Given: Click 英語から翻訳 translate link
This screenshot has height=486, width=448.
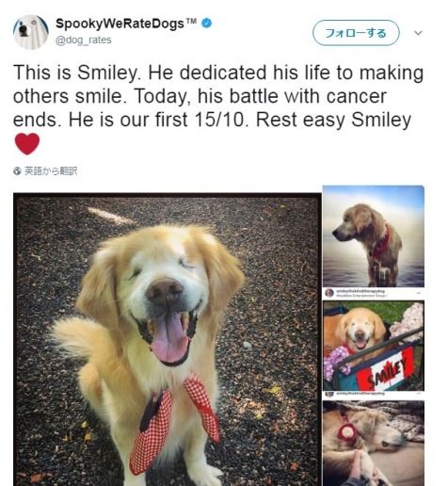Looking at the screenshot, I should pyautogui.click(x=51, y=171).
